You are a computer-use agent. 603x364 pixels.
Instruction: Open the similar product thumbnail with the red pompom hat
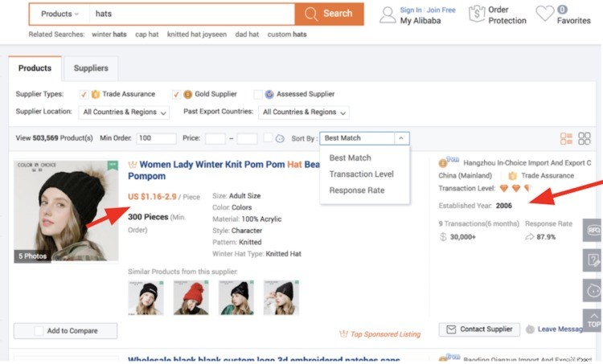(191, 298)
